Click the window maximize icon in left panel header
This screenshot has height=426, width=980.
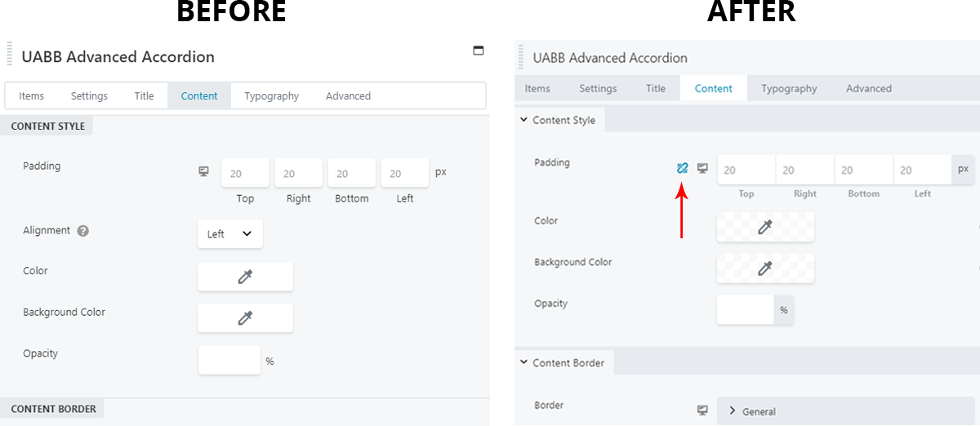click(479, 51)
